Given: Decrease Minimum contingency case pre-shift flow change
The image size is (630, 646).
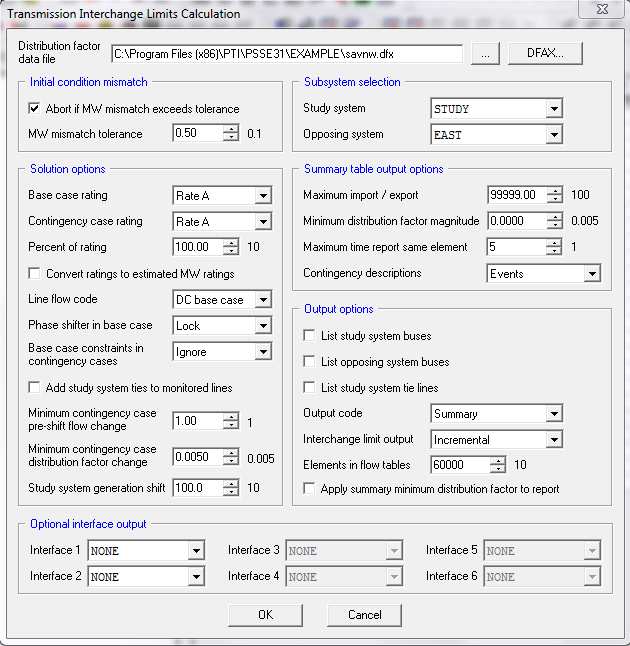Looking at the screenshot, I should [231, 425].
